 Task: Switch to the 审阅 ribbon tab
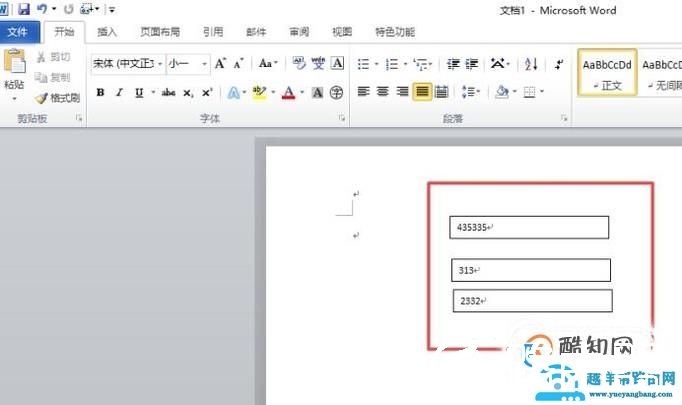click(299, 32)
